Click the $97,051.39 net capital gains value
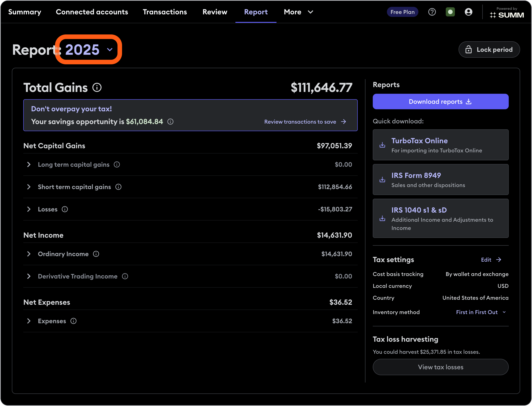This screenshot has width=532, height=406. (x=334, y=146)
